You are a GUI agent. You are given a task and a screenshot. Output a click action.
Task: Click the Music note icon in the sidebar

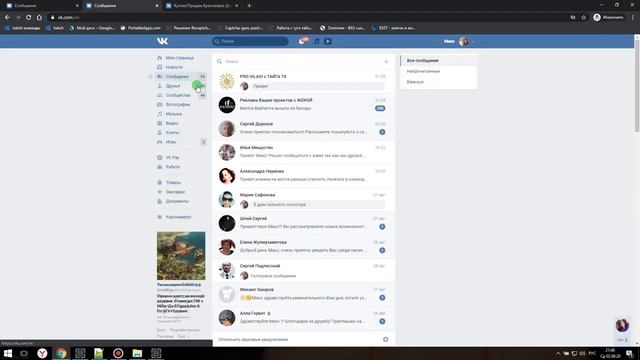160,114
